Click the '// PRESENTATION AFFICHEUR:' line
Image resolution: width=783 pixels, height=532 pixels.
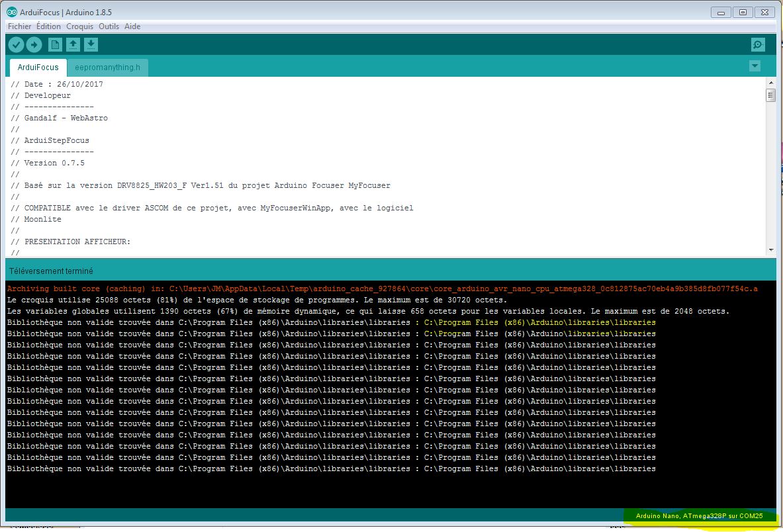(70, 242)
